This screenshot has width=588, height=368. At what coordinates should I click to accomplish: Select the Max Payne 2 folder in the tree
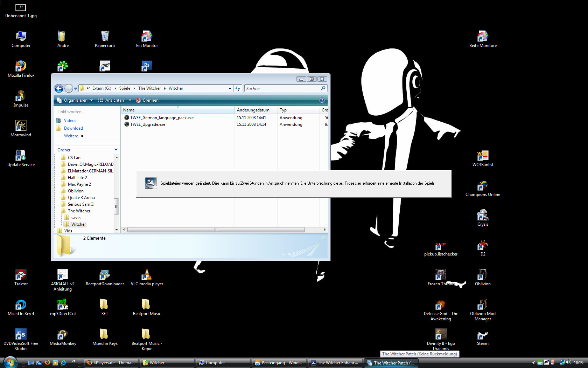[79, 184]
